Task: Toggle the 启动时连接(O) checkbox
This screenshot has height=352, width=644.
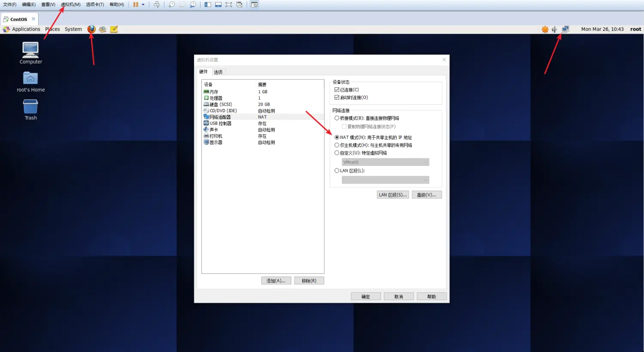Action: 337,98
